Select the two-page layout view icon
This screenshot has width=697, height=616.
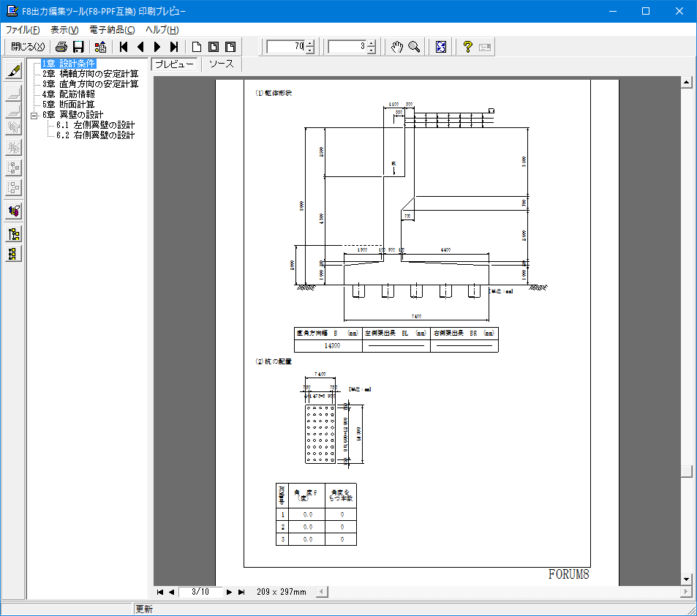[x=214, y=47]
